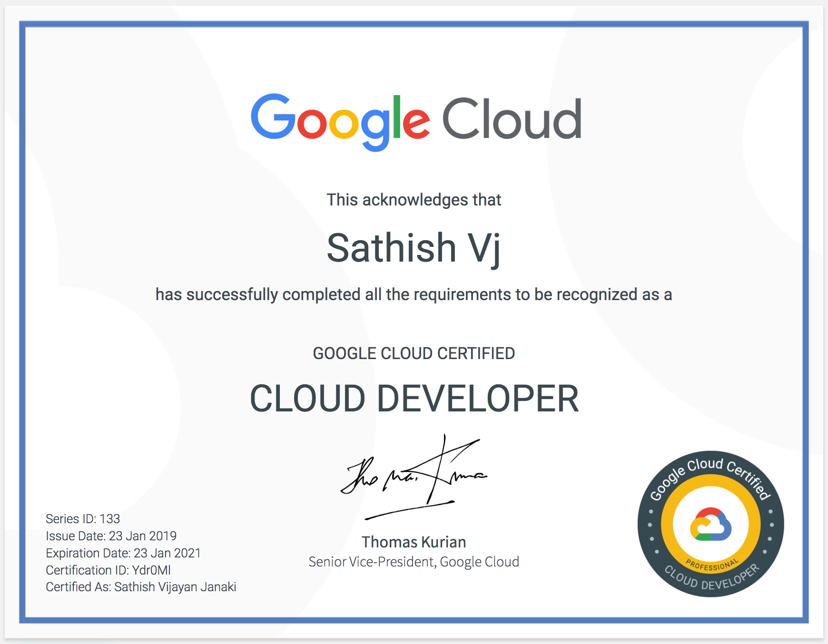Image resolution: width=828 pixels, height=644 pixels.
Task: Click the "PROFESSIONAL" label on the badge
Action: (x=712, y=565)
